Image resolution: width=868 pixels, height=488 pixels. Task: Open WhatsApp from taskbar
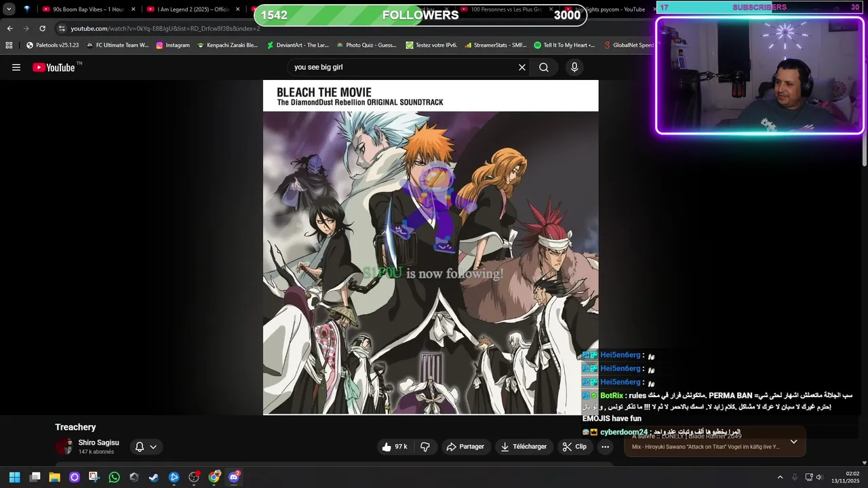point(114,477)
